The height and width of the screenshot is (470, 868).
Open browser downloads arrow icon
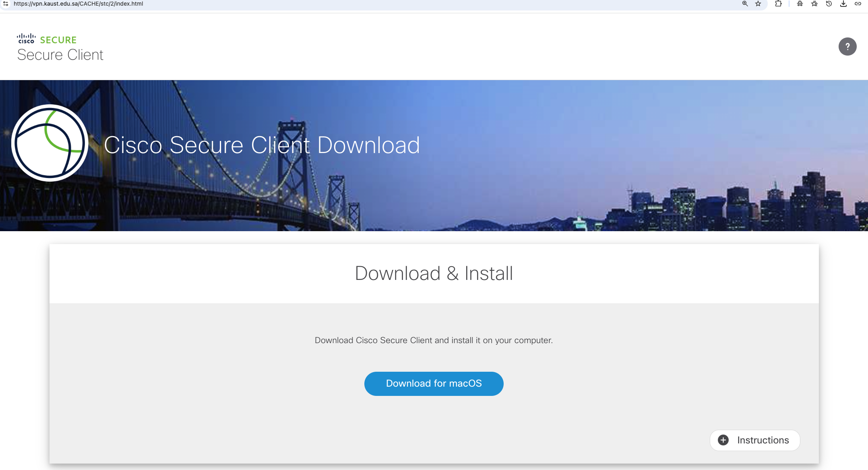tap(843, 4)
